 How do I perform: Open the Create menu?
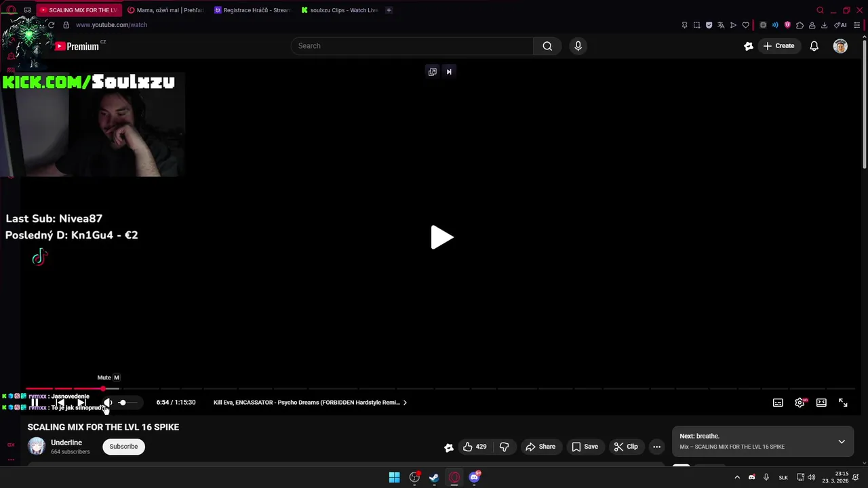[x=778, y=46]
